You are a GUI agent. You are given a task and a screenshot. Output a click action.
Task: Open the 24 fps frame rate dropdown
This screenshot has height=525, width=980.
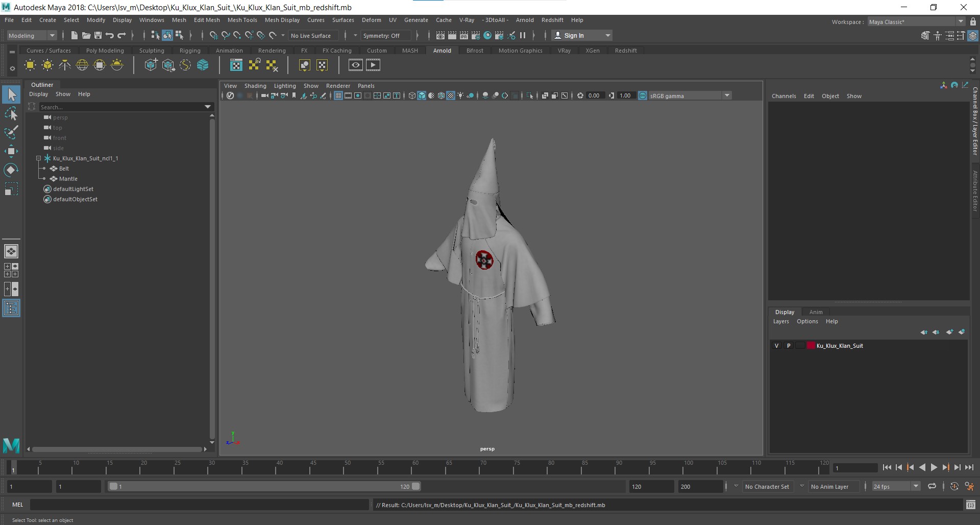click(x=896, y=486)
